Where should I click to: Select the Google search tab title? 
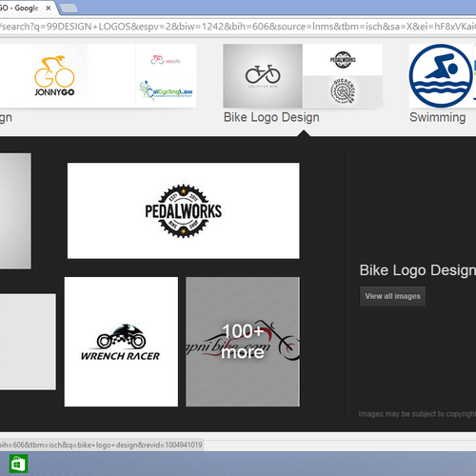coord(19,9)
